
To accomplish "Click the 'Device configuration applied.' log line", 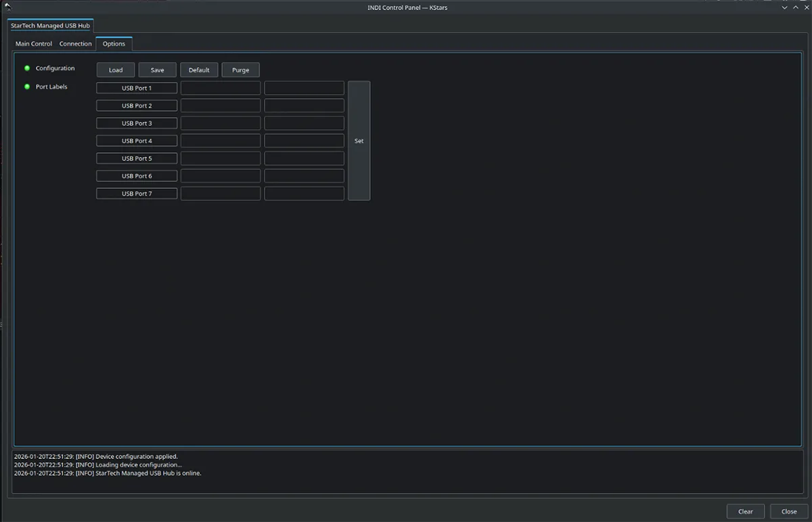I will [96, 456].
